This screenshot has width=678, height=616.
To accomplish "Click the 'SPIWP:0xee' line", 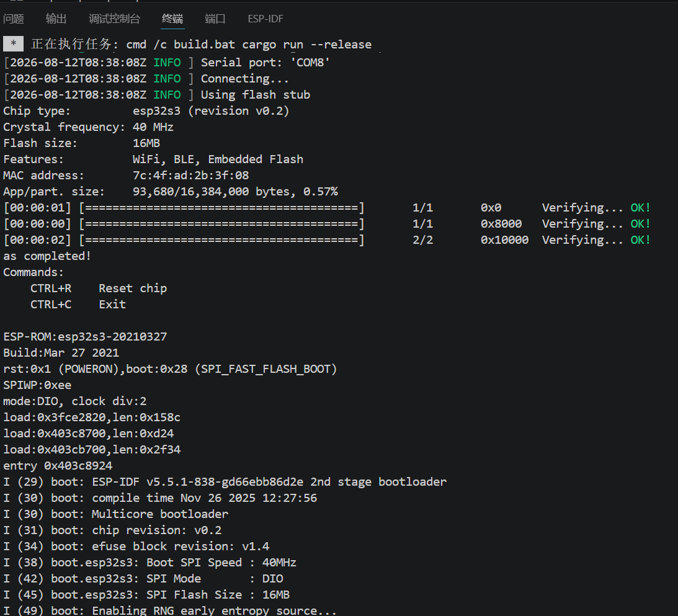I will (x=37, y=385).
